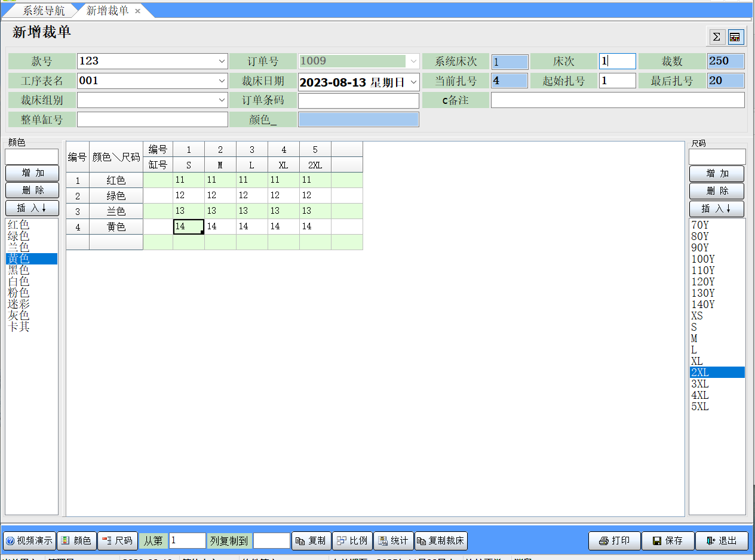Switch to the 系统导航 tab

tap(44, 11)
